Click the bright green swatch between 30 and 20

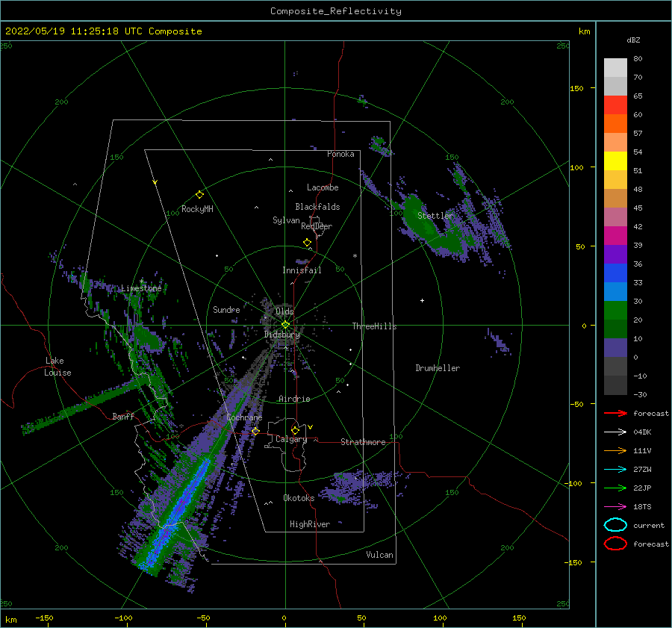point(615,311)
